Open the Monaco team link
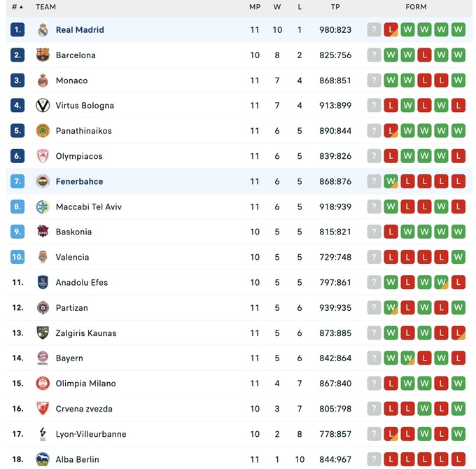Screen dimensions: 476x469 point(71,80)
